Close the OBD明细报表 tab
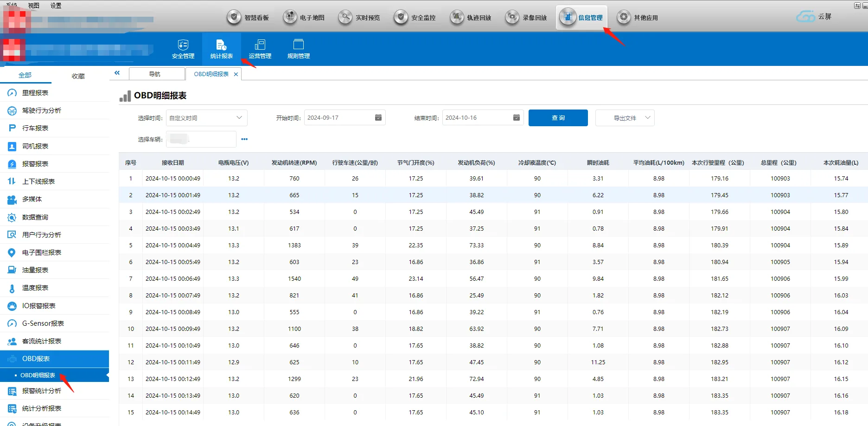 [x=236, y=74]
